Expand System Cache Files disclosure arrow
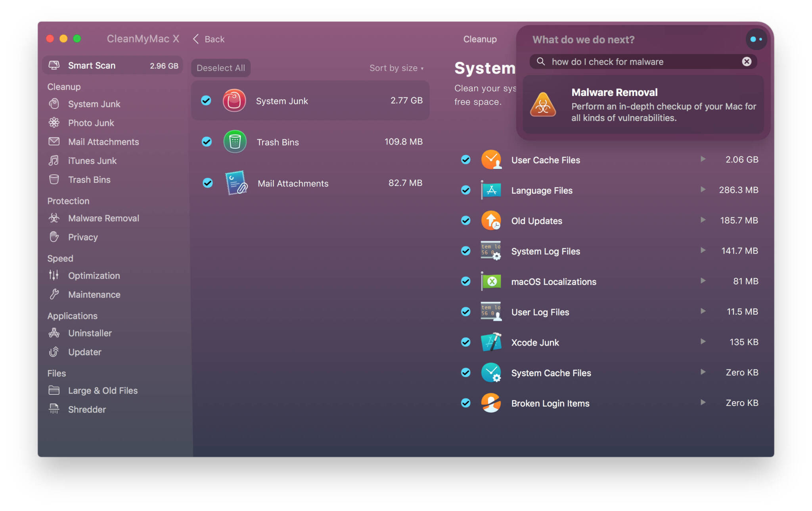Screen dimensions: 812x511 703,372
